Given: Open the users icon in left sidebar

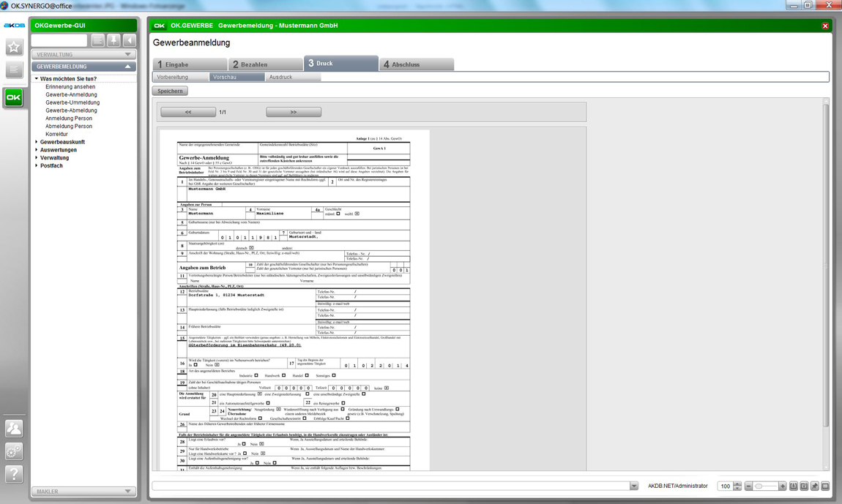Looking at the screenshot, I should click(13, 429).
